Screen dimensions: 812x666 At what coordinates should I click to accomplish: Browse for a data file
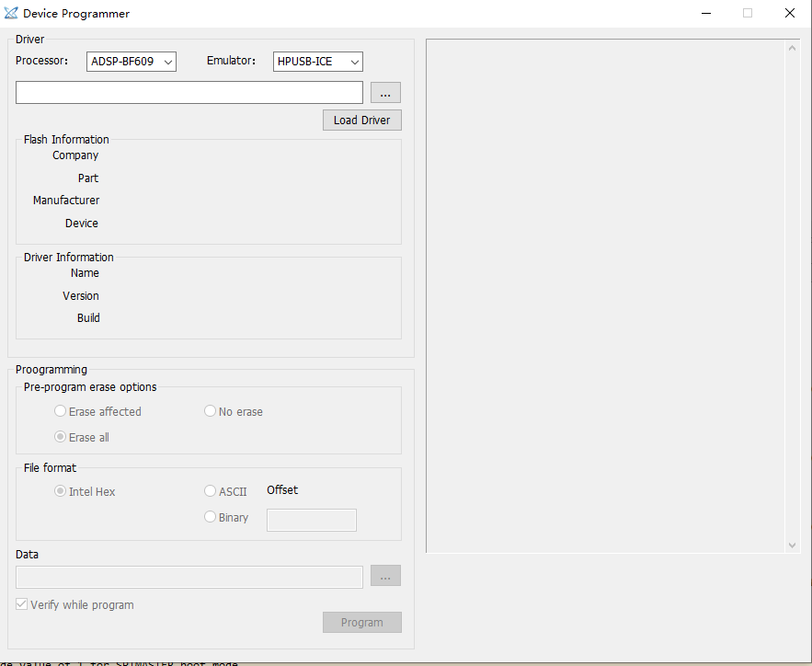pyautogui.click(x=385, y=576)
